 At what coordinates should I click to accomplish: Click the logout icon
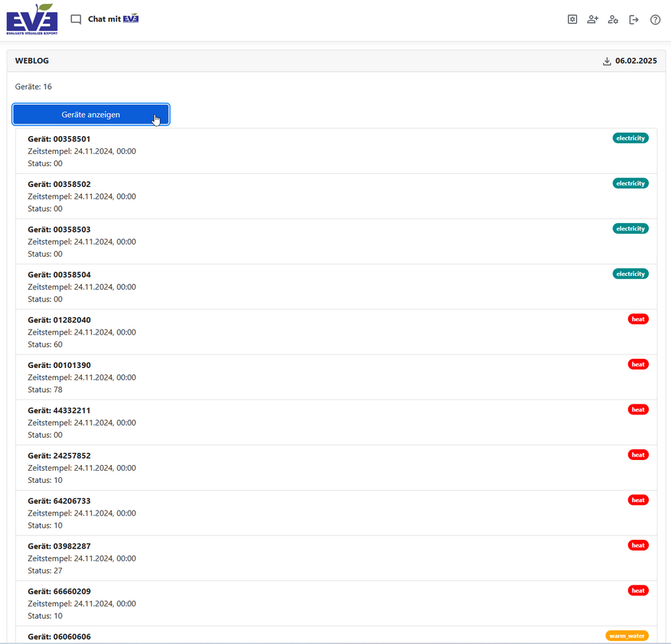click(x=634, y=20)
